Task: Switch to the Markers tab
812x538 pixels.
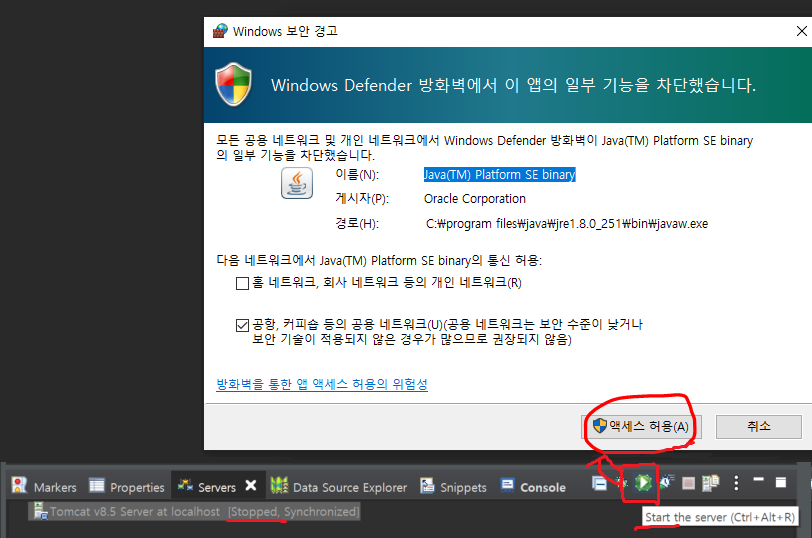Action: [44, 486]
